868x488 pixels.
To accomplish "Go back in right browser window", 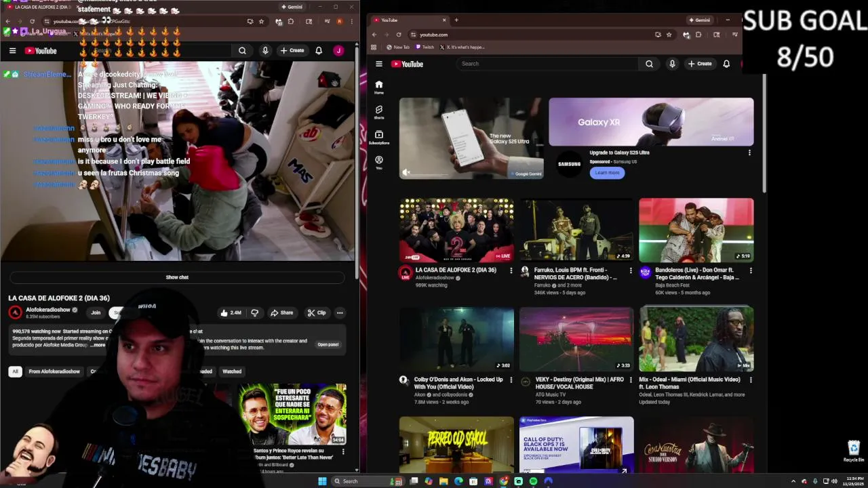I will pyautogui.click(x=374, y=35).
